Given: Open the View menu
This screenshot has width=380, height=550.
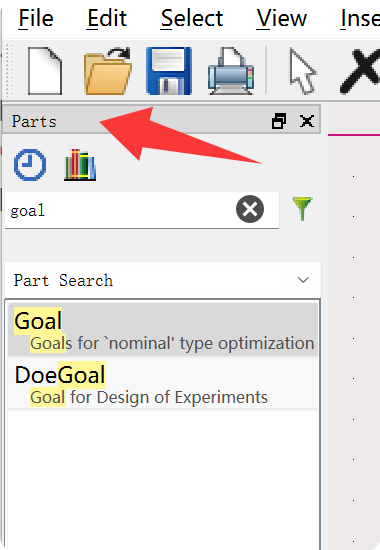Looking at the screenshot, I should click(281, 18).
